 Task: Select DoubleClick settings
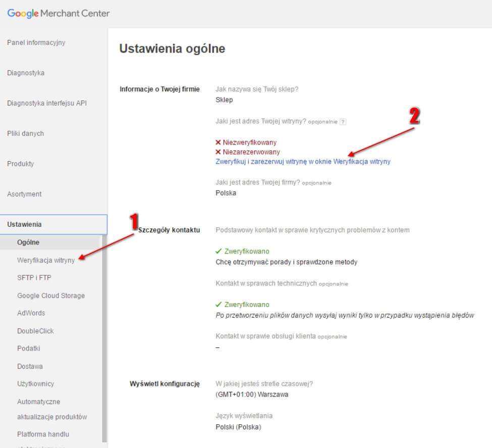(35, 331)
